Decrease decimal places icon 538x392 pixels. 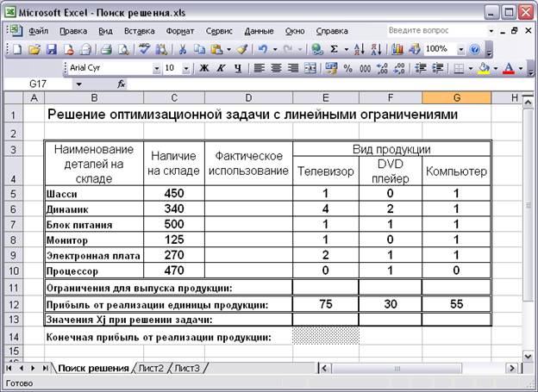click(399, 68)
